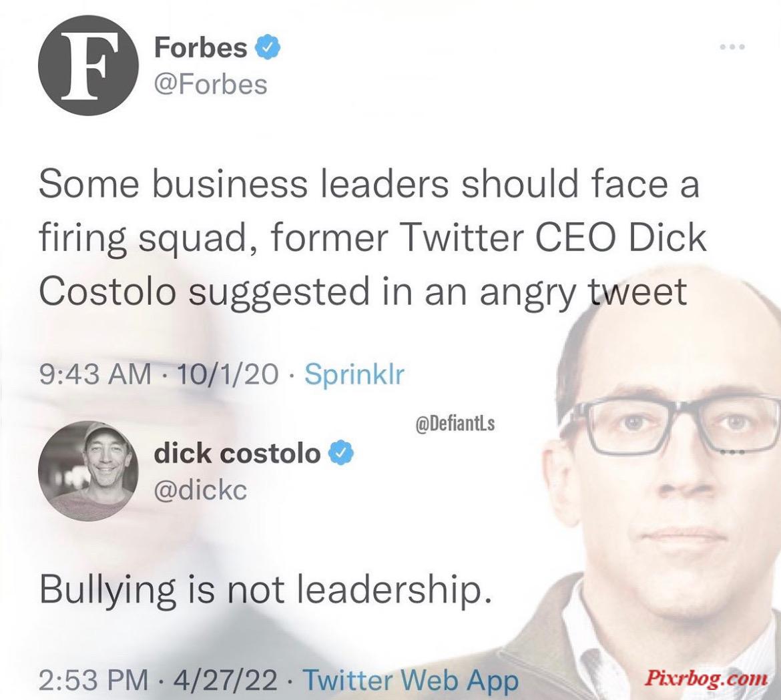Open the three-dot menu on dick costolo's tweet
781x700 pixels.
click(x=732, y=452)
